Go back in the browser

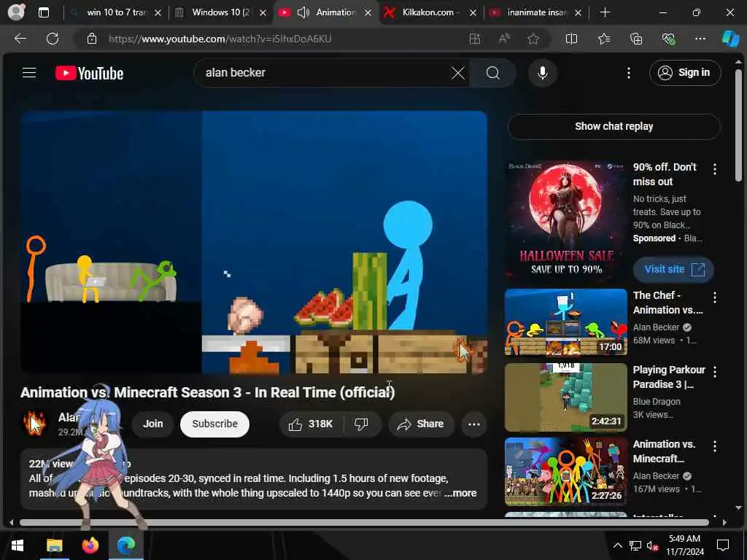pos(20,39)
